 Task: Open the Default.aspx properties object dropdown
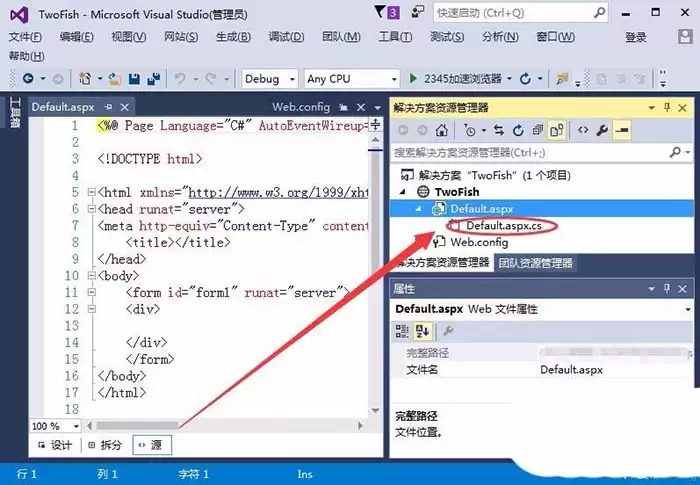pos(688,309)
